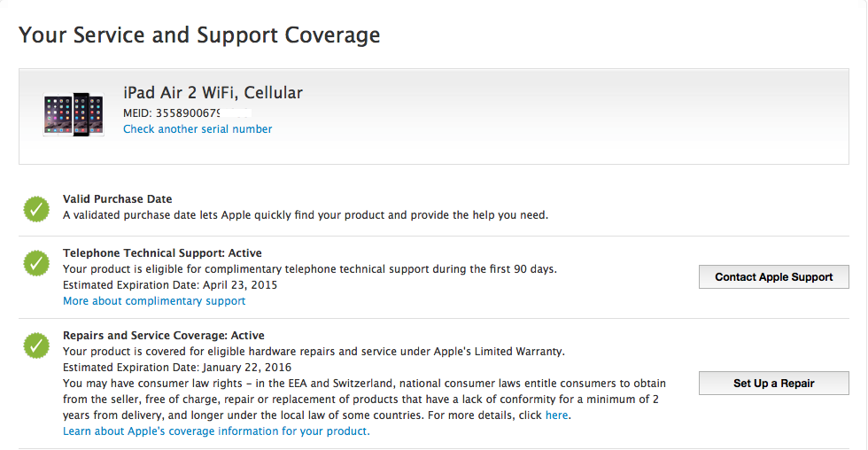Image resolution: width=868 pixels, height=450 pixels.
Task: Click the iPad Air 2 WiFi, Cellular title
Action: [213, 92]
